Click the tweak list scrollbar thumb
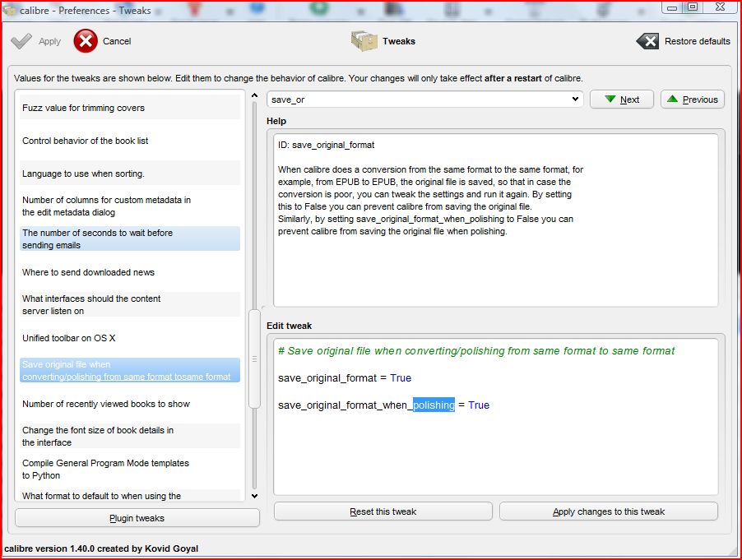The image size is (742, 560). click(x=254, y=359)
